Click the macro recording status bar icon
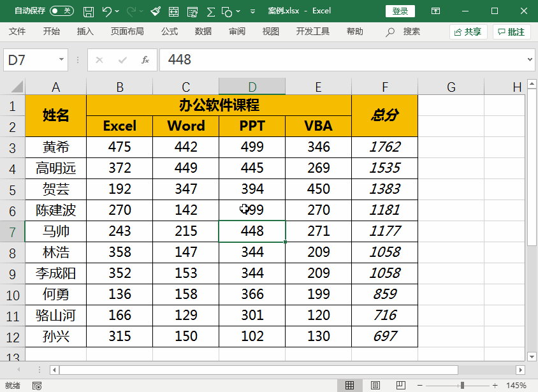The width and height of the screenshot is (538, 392). (37, 386)
